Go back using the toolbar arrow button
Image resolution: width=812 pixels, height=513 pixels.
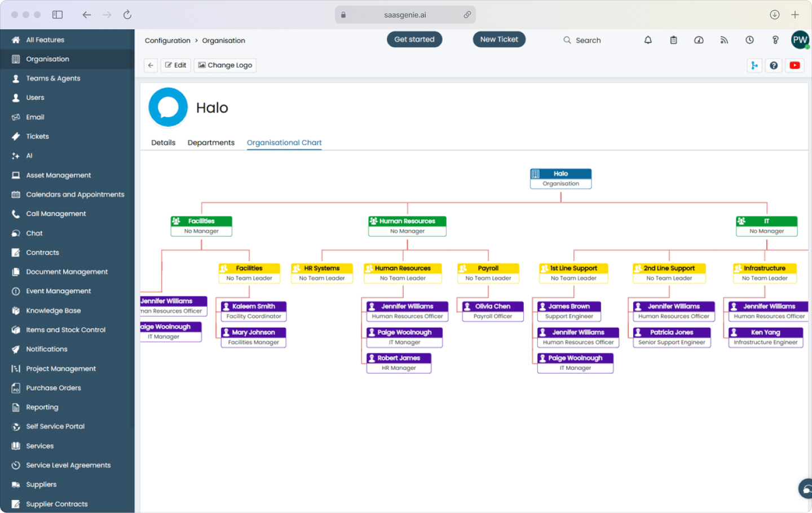pos(151,65)
